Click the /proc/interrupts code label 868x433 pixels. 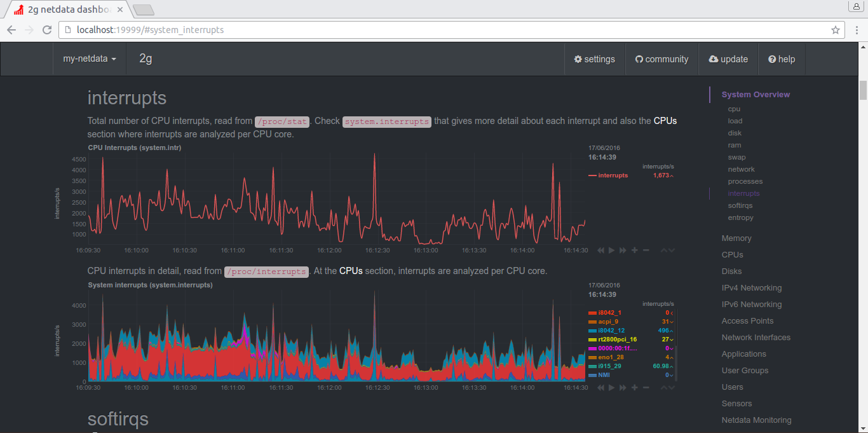267,271
